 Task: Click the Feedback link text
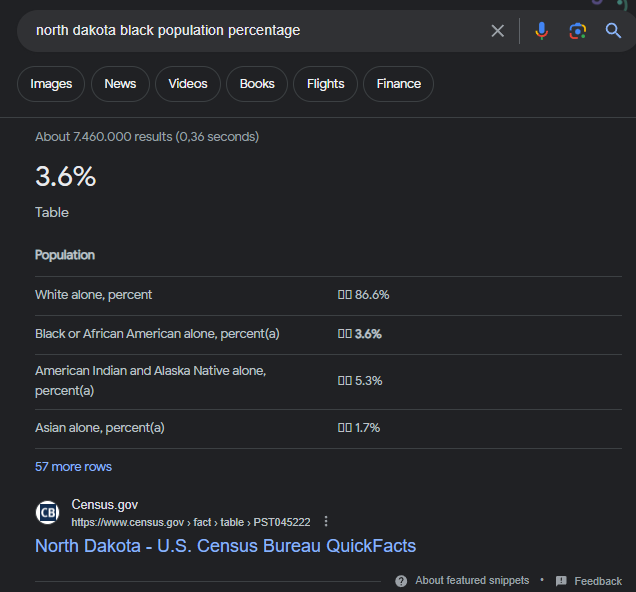[598, 581]
